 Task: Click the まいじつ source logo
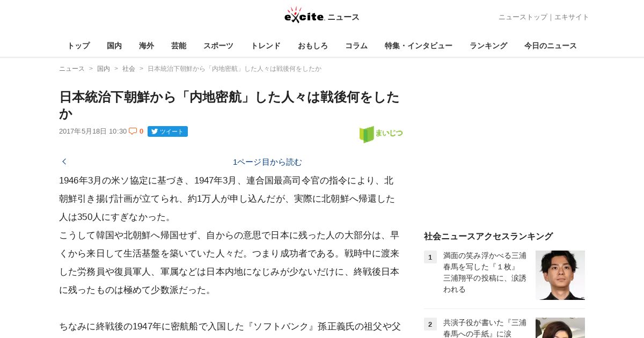click(x=381, y=134)
